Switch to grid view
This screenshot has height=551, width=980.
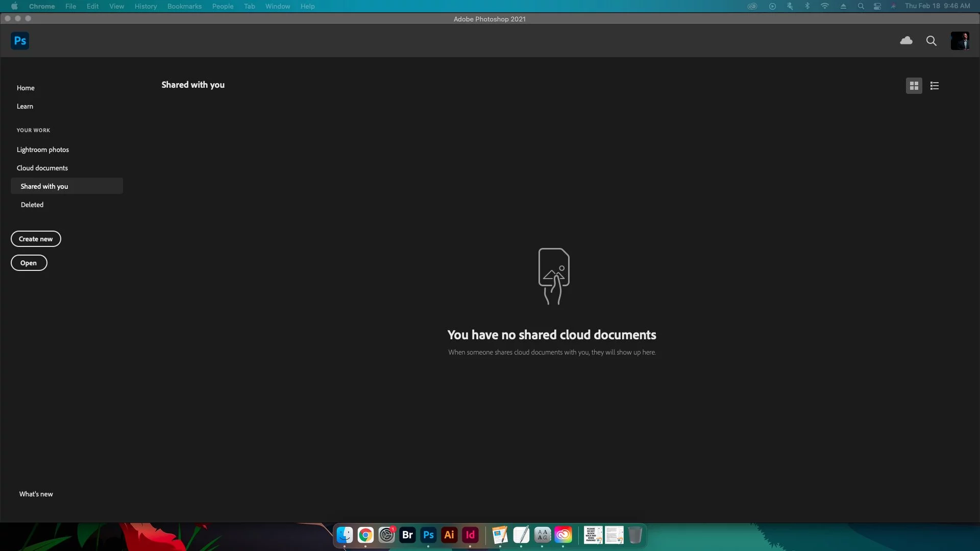tap(914, 86)
